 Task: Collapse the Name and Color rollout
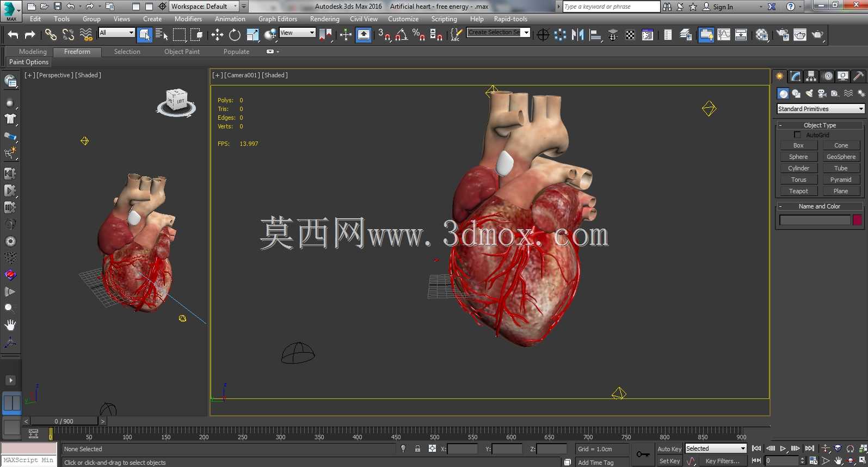[x=820, y=206]
